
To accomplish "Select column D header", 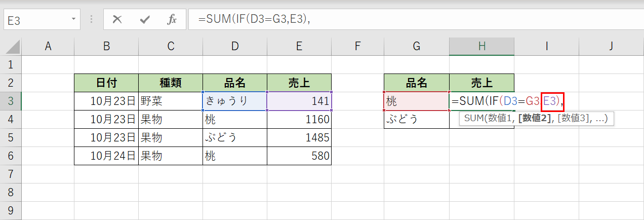I will click(x=234, y=47).
